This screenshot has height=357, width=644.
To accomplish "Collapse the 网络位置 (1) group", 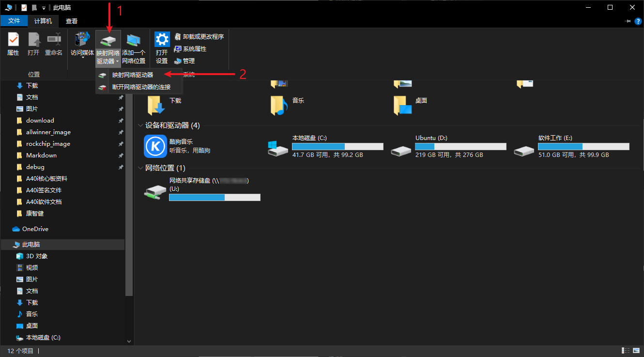I will tap(140, 169).
